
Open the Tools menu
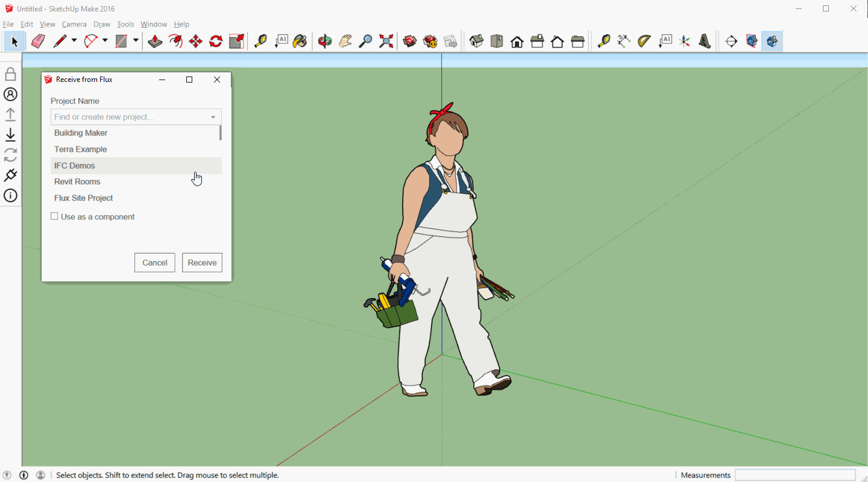125,24
